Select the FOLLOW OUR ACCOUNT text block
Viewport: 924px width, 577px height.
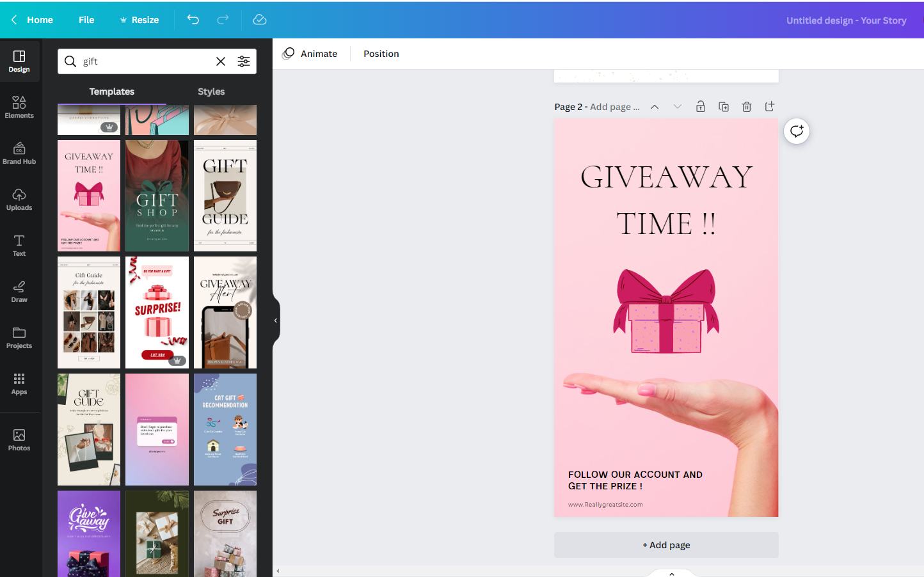635,480
